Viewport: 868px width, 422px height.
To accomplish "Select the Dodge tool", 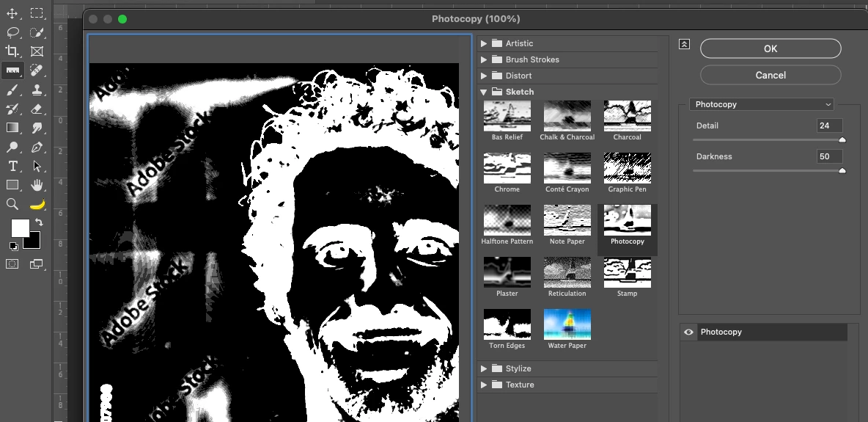I will coord(12,147).
